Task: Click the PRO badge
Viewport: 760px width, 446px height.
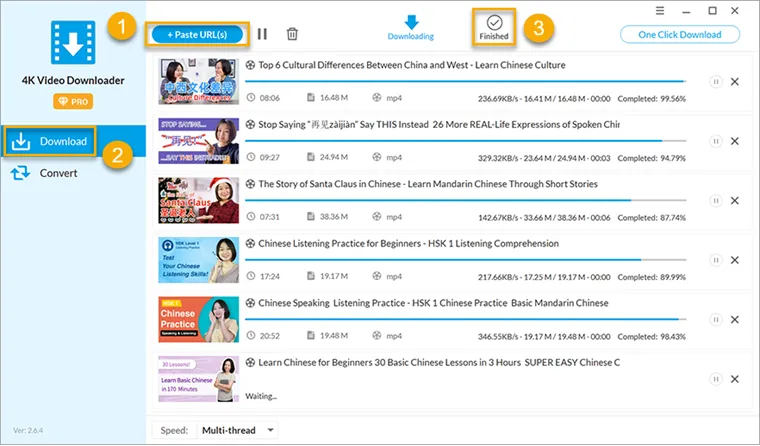Action: pyautogui.click(x=73, y=101)
